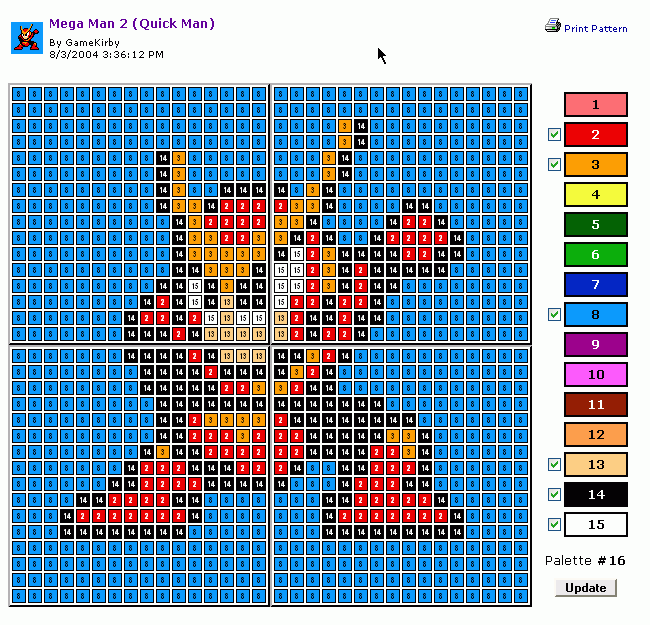Select the yellow color 4 swatch
The image size is (650, 625).
click(596, 194)
